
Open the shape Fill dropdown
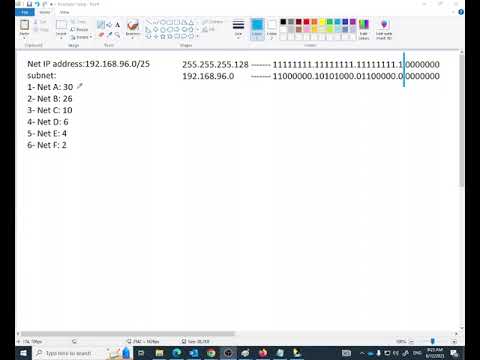coord(209,29)
